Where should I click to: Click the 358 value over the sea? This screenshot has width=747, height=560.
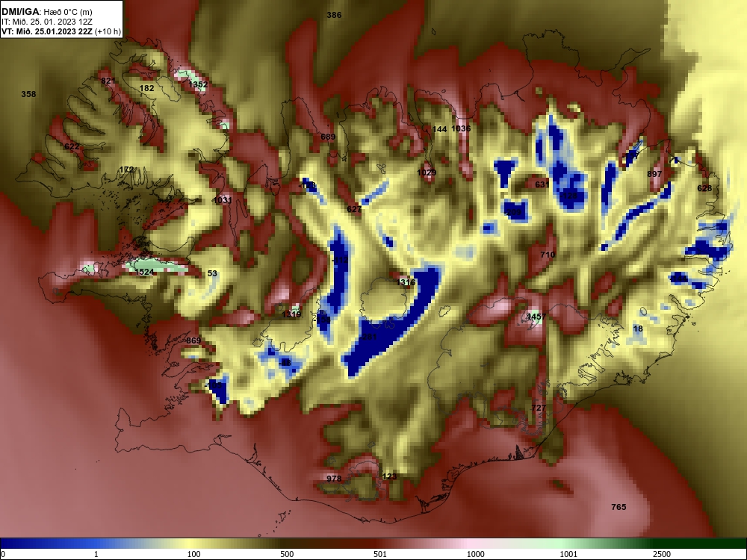(x=28, y=94)
